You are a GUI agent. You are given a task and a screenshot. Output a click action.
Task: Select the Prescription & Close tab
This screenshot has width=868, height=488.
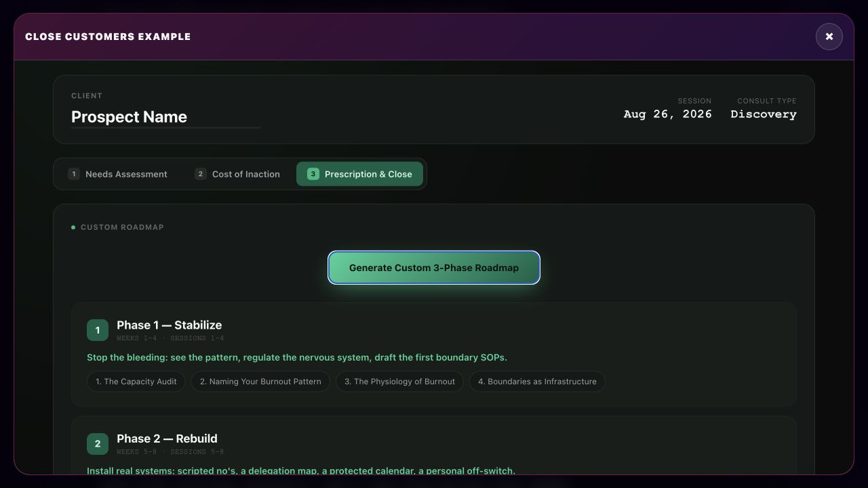pos(359,174)
